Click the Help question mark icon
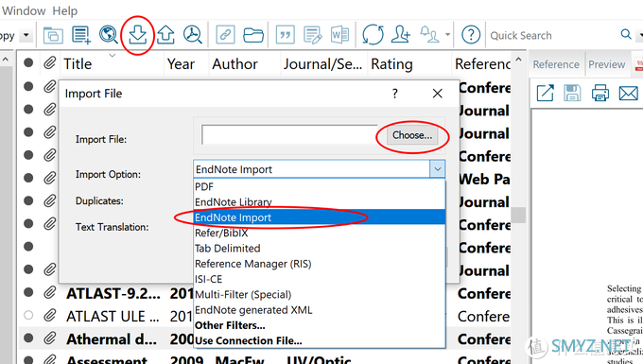 (x=471, y=35)
